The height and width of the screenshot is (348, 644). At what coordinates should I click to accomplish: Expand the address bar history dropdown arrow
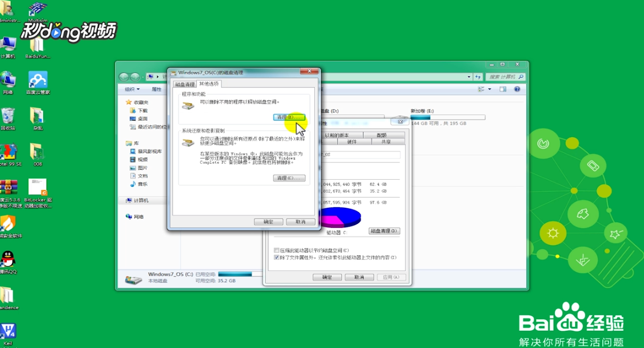[x=469, y=77]
